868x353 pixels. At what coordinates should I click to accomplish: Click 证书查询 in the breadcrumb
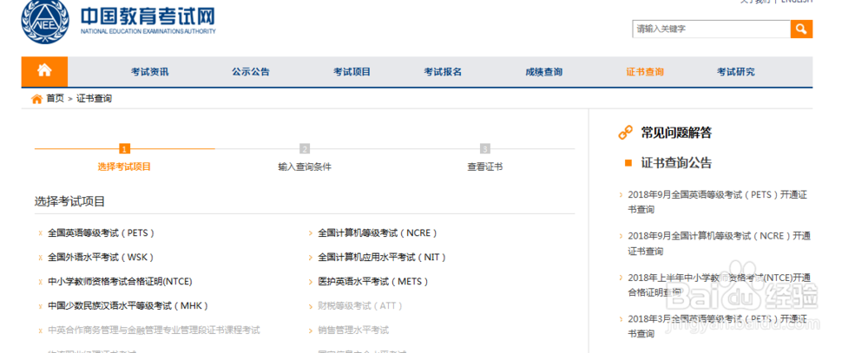(x=94, y=99)
